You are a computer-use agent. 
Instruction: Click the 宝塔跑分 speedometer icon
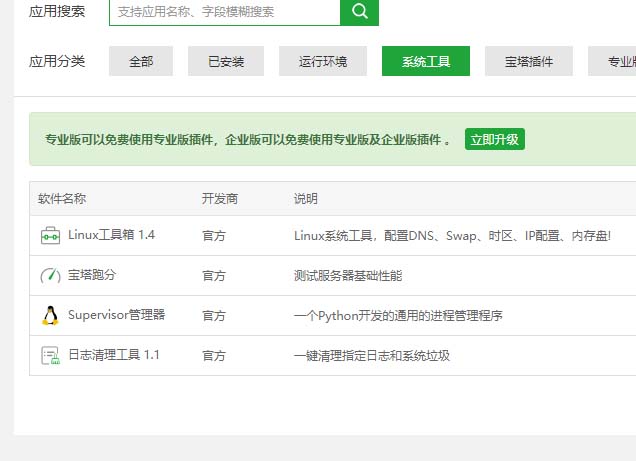click(x=50, y=276)
